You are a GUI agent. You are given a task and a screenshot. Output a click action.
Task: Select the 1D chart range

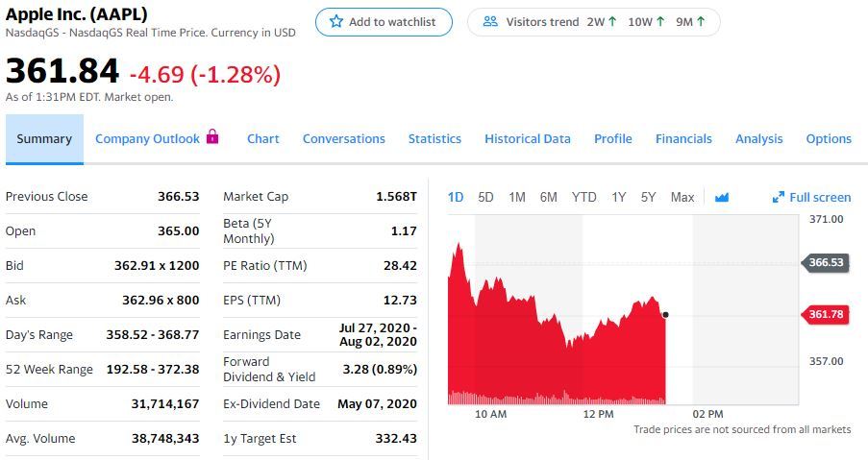pyautogui.click(x=456, y=197)
